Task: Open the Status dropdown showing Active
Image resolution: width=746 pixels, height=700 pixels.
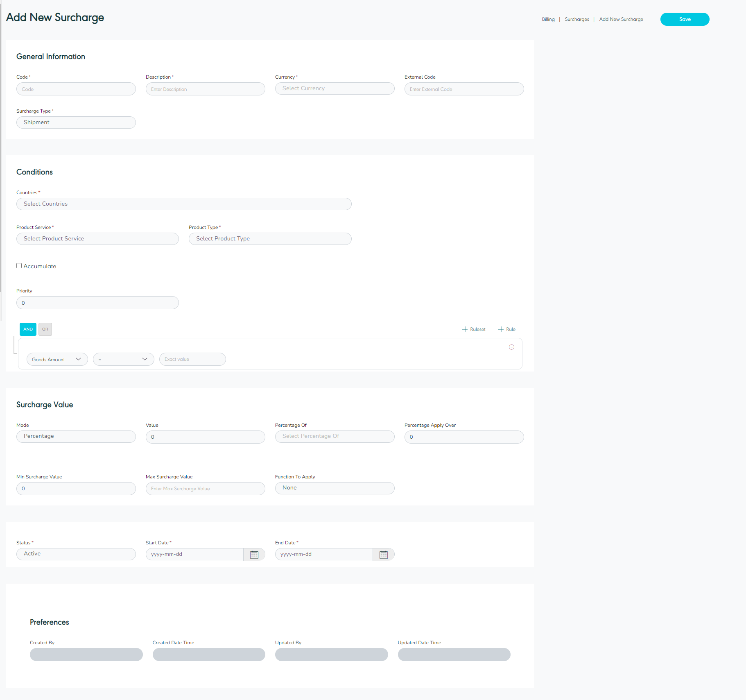Action: (76, 554)
